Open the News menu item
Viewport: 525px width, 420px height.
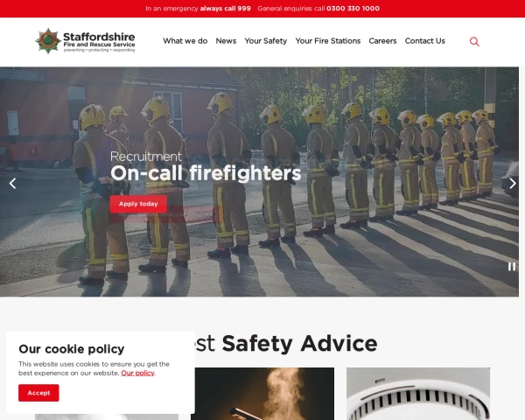pos(226,41)
